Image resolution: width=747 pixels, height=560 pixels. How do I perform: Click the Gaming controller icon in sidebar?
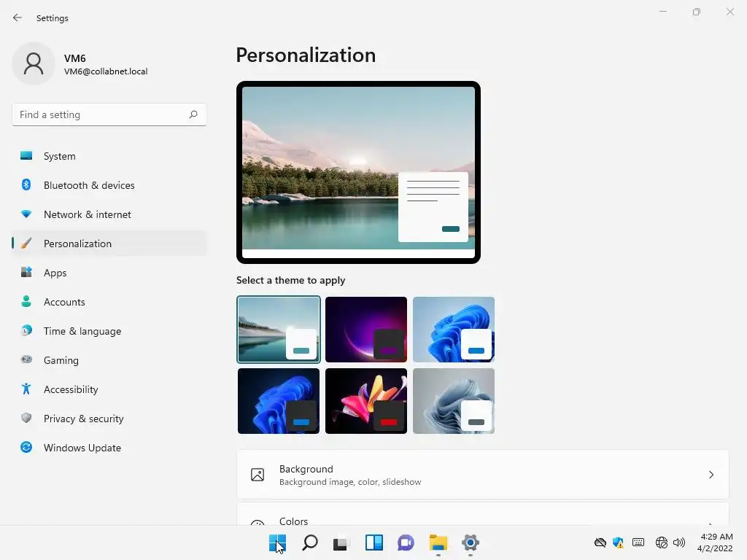click(x=26, y=359)
